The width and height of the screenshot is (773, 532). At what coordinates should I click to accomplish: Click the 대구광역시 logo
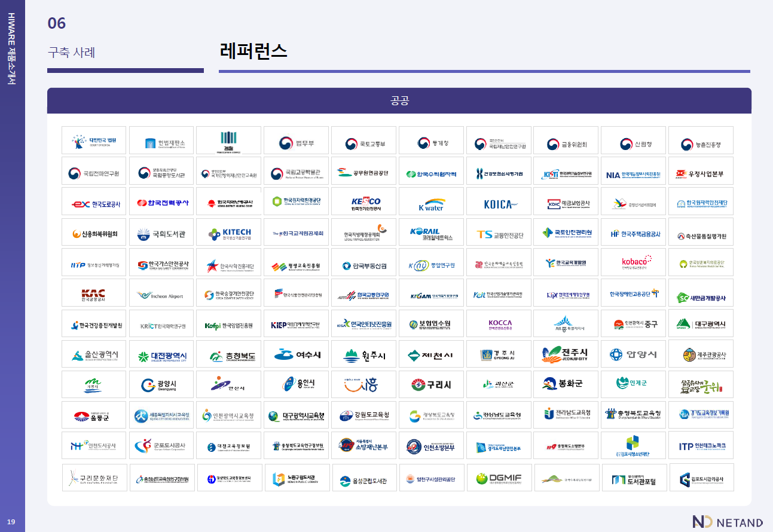pos(701,325)
